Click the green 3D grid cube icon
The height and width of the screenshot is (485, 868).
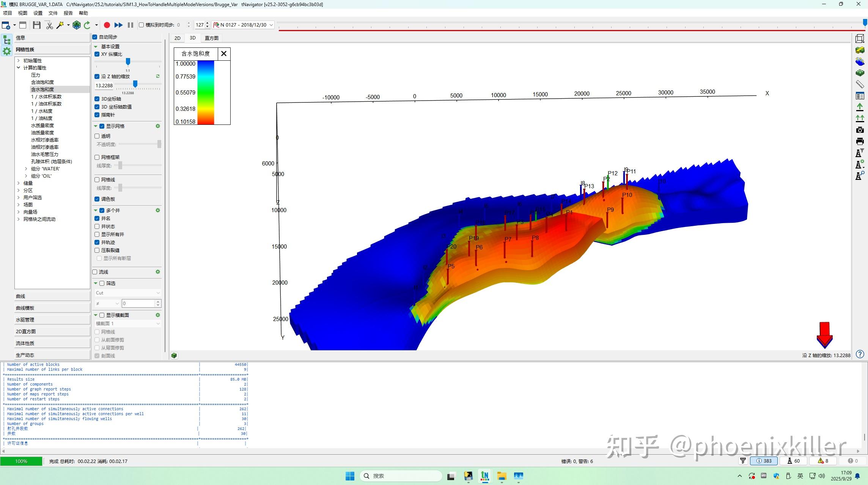[x=77, y=25]
